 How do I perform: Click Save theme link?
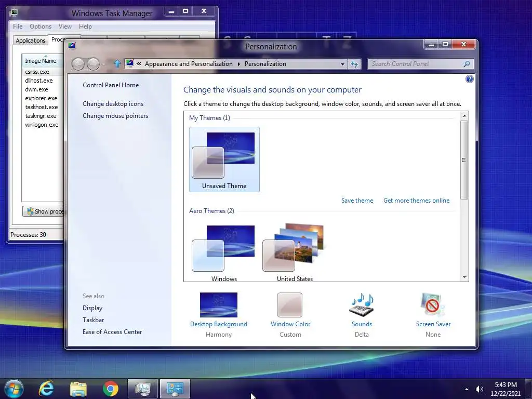click(x=357, y=201)
